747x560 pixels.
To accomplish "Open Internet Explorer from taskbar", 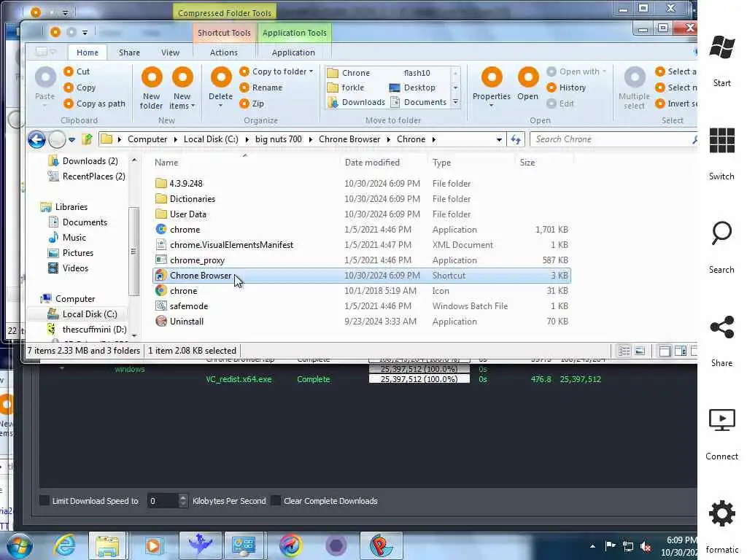I will (65, 545).
